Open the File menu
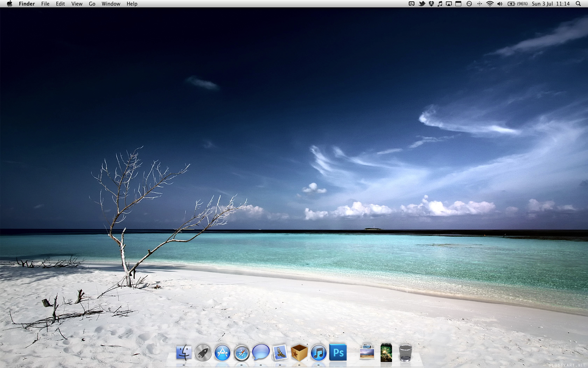Screen dimensions: 588x368 [45, 4]
